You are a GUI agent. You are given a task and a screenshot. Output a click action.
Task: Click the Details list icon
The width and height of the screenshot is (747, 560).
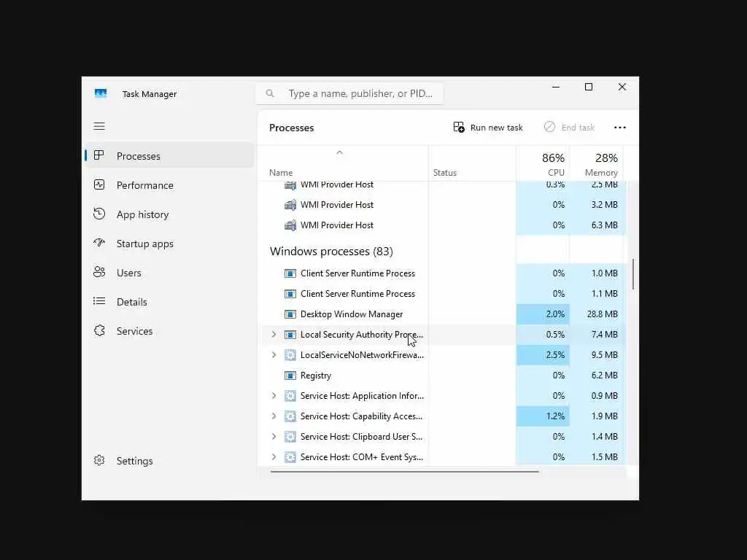coord(99,301)
